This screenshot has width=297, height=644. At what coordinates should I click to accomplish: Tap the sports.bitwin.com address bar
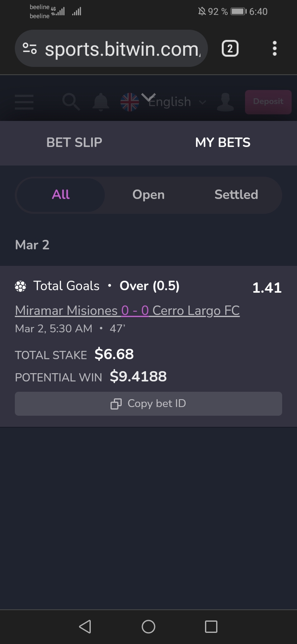(x=122, y=49)
